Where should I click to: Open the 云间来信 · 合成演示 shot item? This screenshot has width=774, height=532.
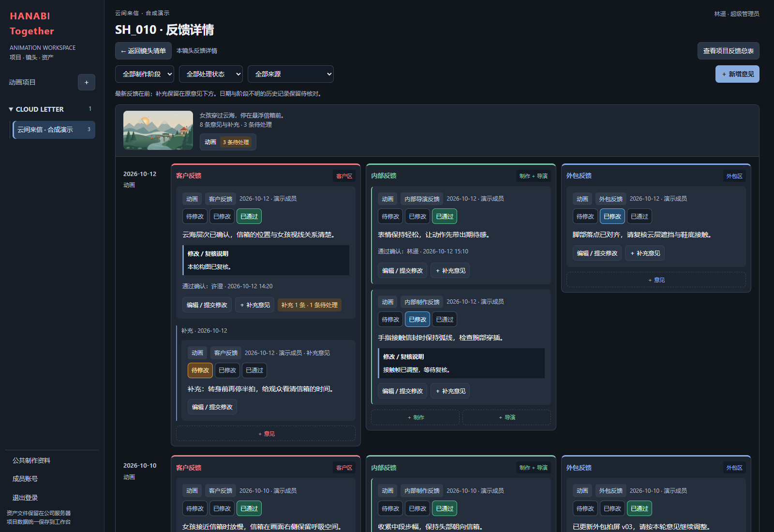(x=54, y=130)
